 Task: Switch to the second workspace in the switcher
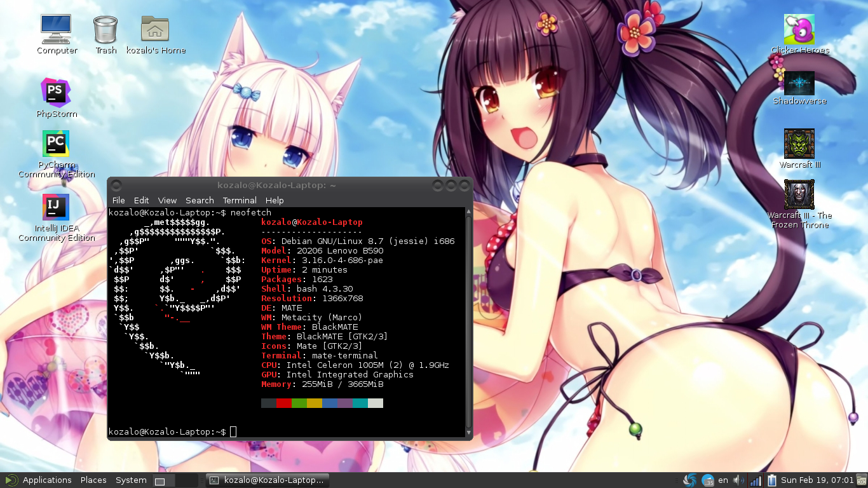(x=185, y=481)
